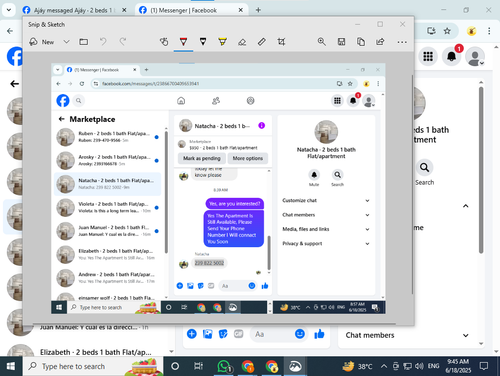Toggle Touch Writing in Snip & Sketch
The image size is (500, 376).
(164, 42)
